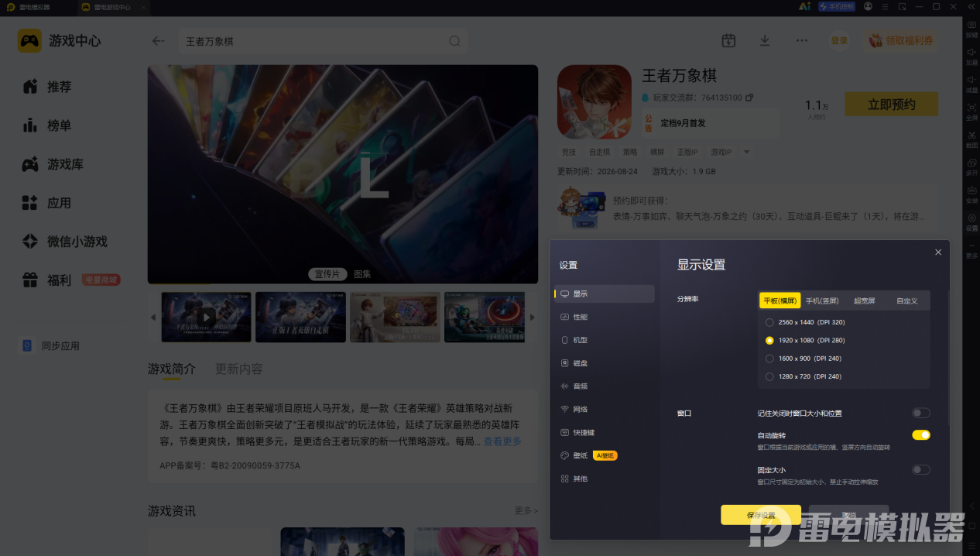Open 快捷键 settings category
980x556 pixels.
tap(605, 432)
